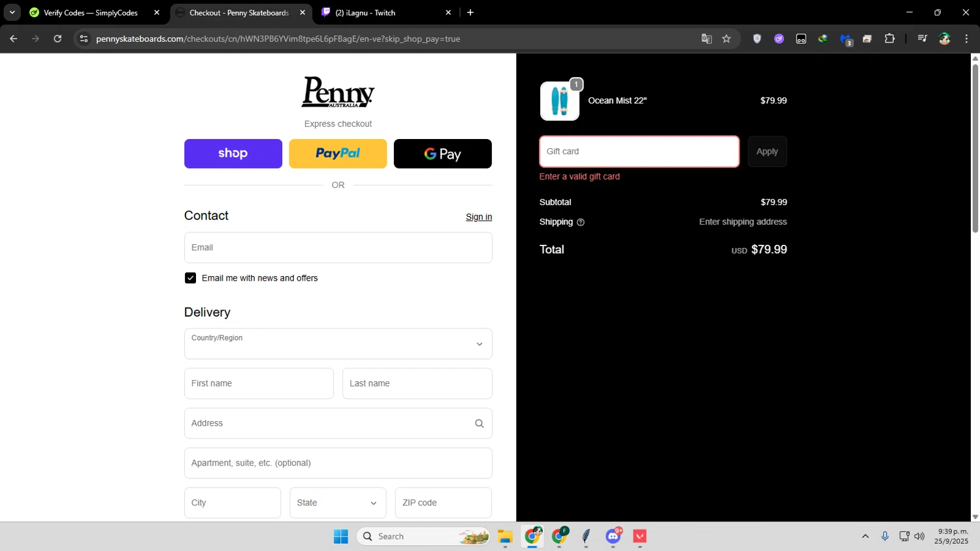Focus the Email input field

point(338,247)
